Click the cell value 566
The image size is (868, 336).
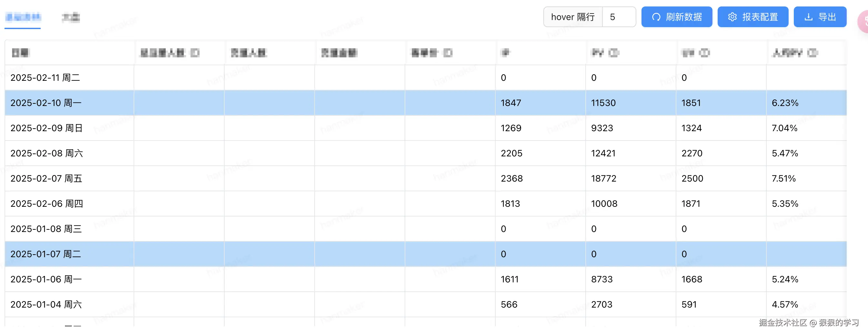pos(509,304)
